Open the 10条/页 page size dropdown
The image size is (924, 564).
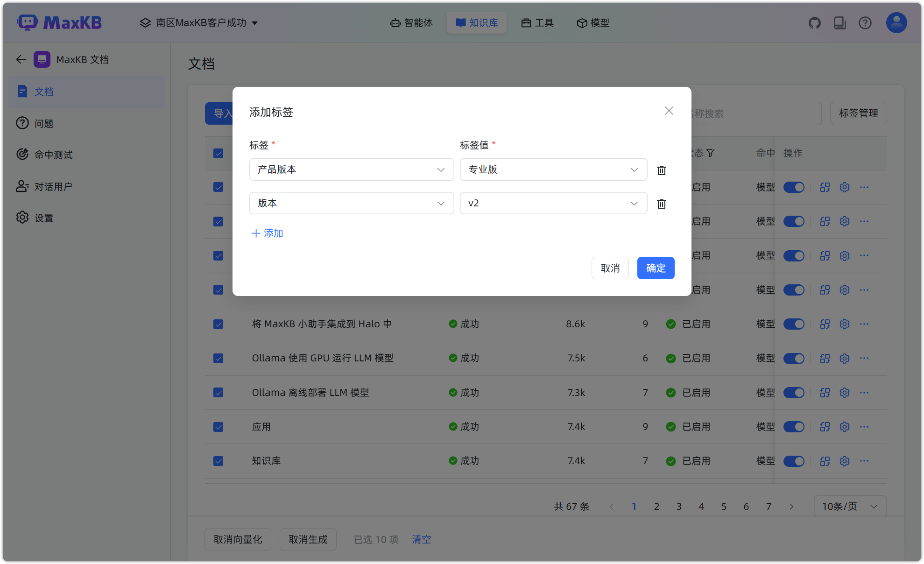(850, 506)
